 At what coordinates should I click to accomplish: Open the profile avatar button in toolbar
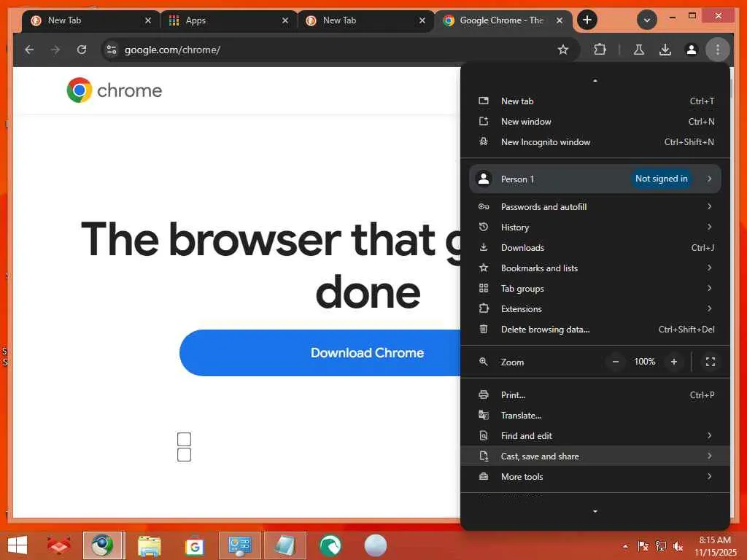pyautogui.click(x=692, y=50)
